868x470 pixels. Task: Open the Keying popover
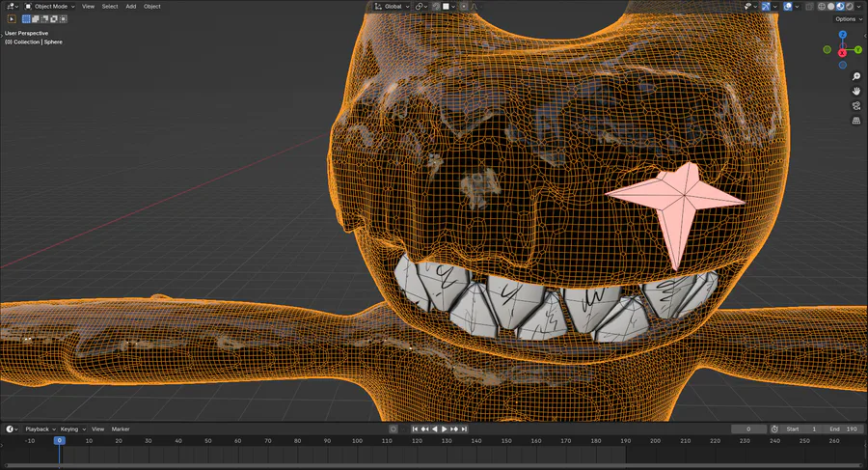(73, 429)
